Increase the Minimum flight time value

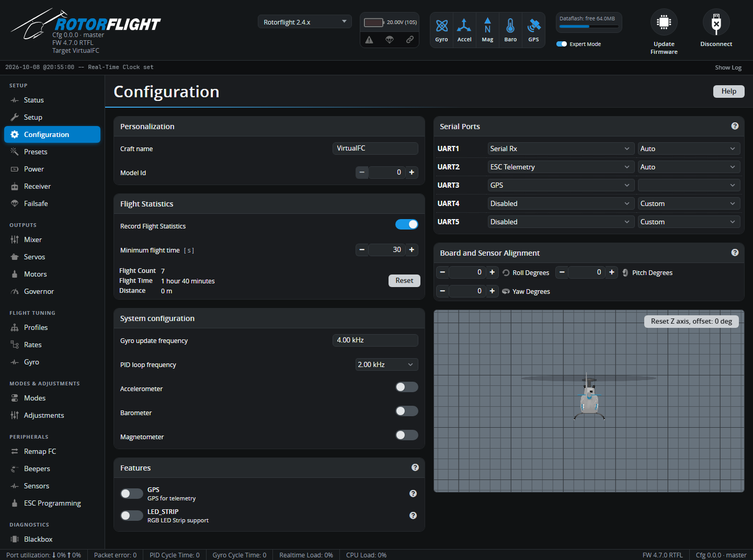(412, 250)
